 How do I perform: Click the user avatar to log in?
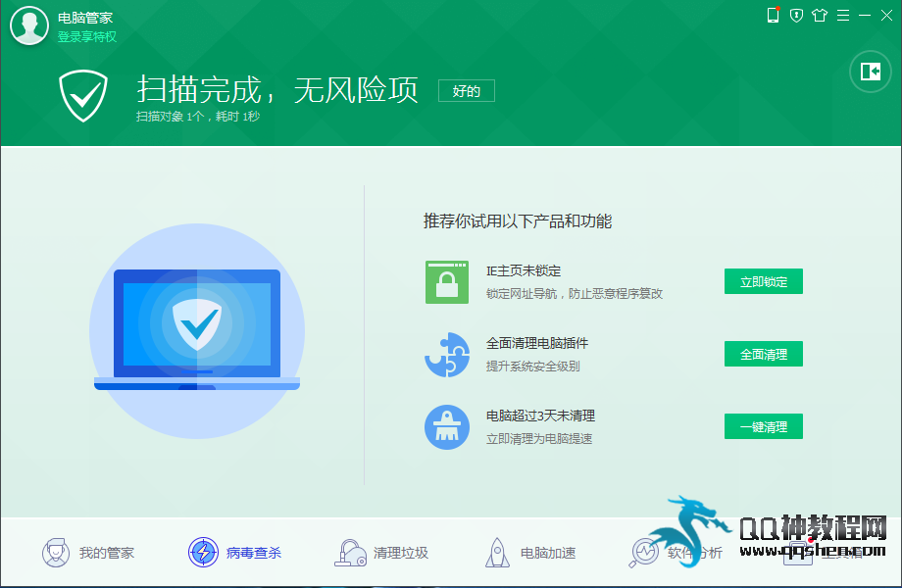[29, 25]
